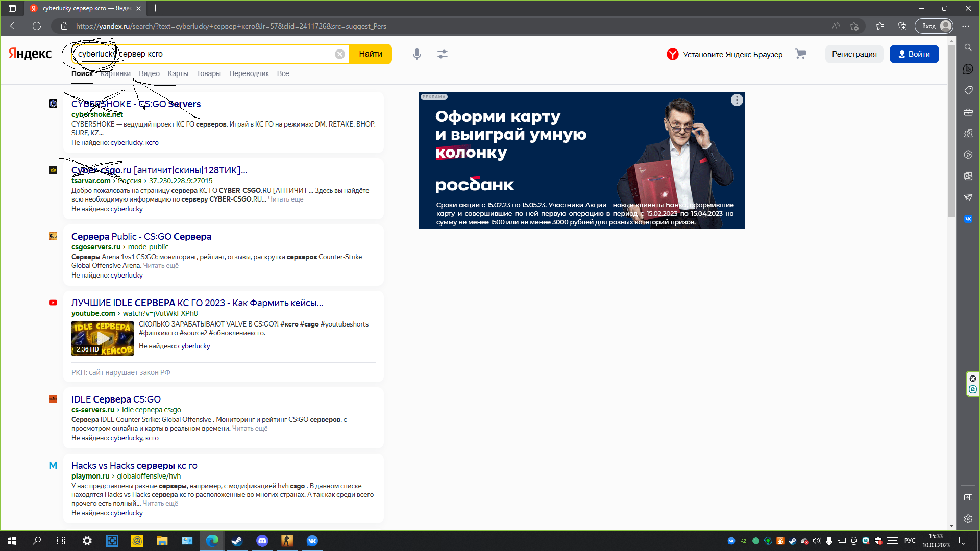Click the Яндекс logo
The width and height of the screenshot is (980, 551).
30,54
